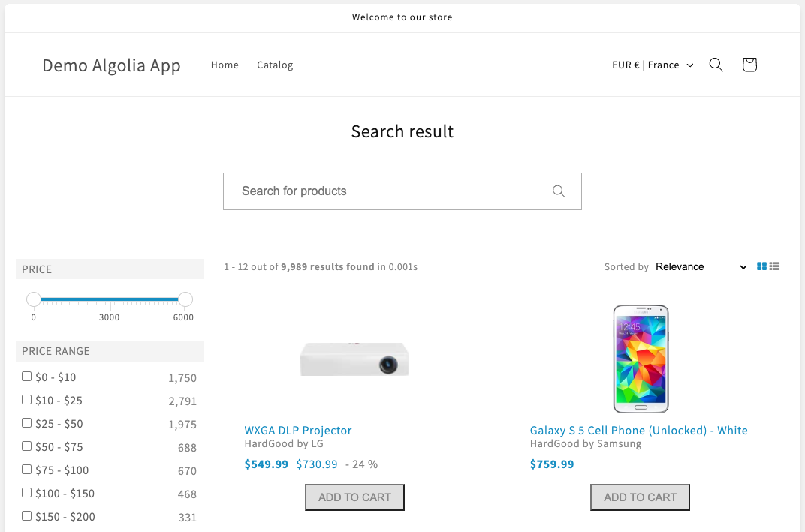
Task: Enable the $50 - $75 price range
Action: [26, 446]
